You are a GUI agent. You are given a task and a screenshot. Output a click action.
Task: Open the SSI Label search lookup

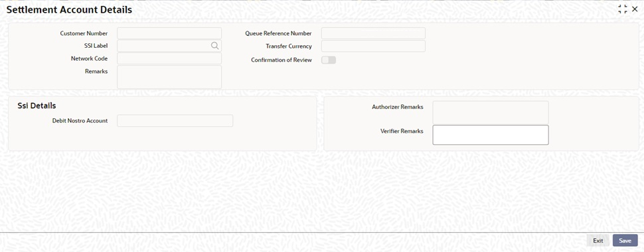tap(215, 46)
